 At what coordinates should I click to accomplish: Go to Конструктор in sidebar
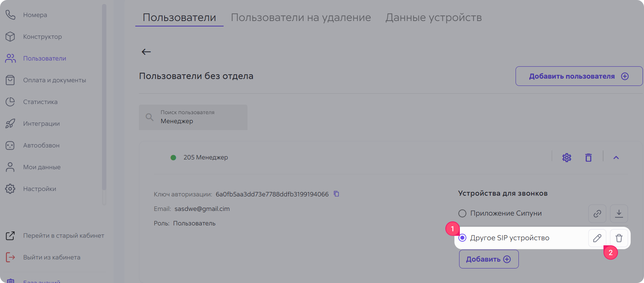(42, 37)
